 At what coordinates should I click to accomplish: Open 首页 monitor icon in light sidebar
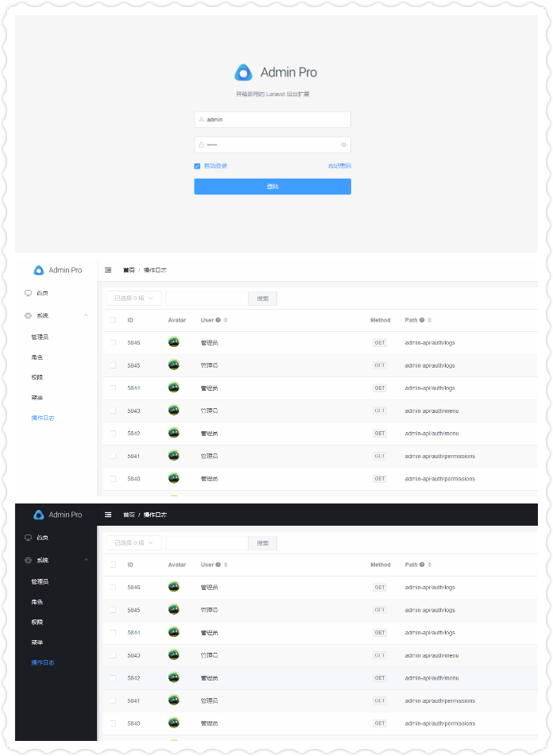click(x=28, y=293)
